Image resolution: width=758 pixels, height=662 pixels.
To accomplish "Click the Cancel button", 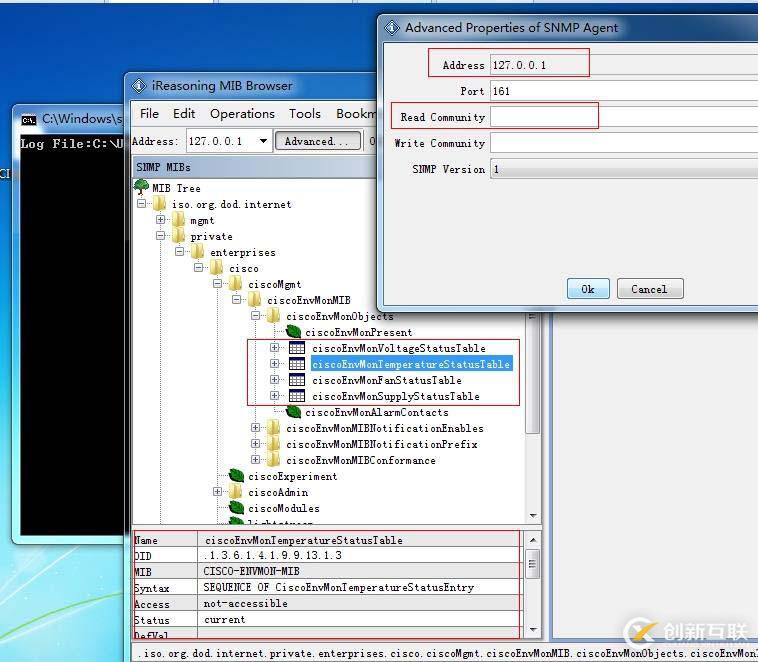I will tap(649, 289).
